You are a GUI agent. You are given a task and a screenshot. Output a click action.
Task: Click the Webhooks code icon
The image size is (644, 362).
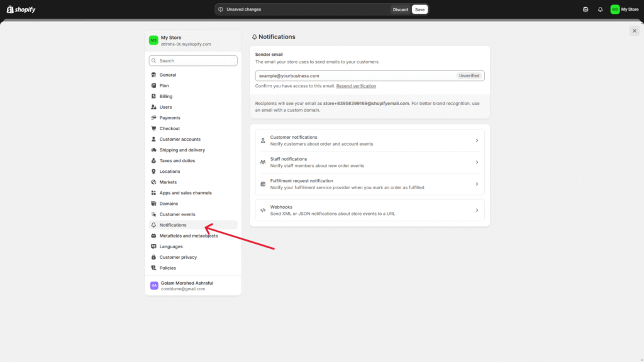263,211
